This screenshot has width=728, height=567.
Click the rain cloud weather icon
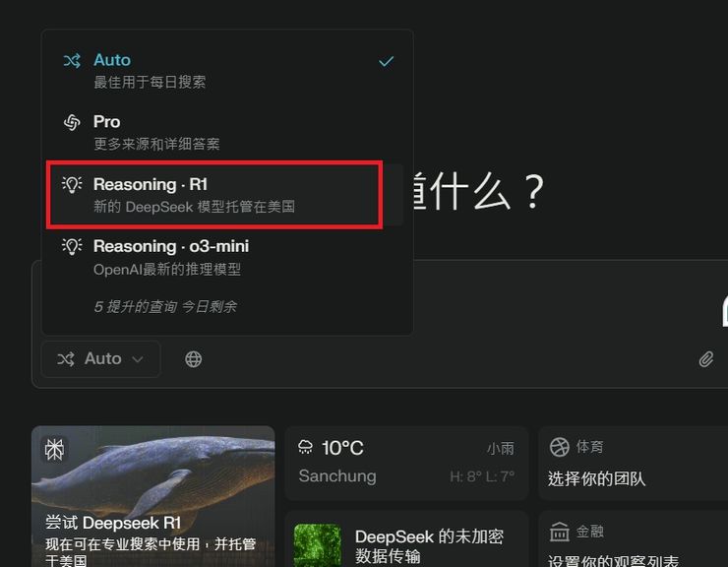[305, 448]
